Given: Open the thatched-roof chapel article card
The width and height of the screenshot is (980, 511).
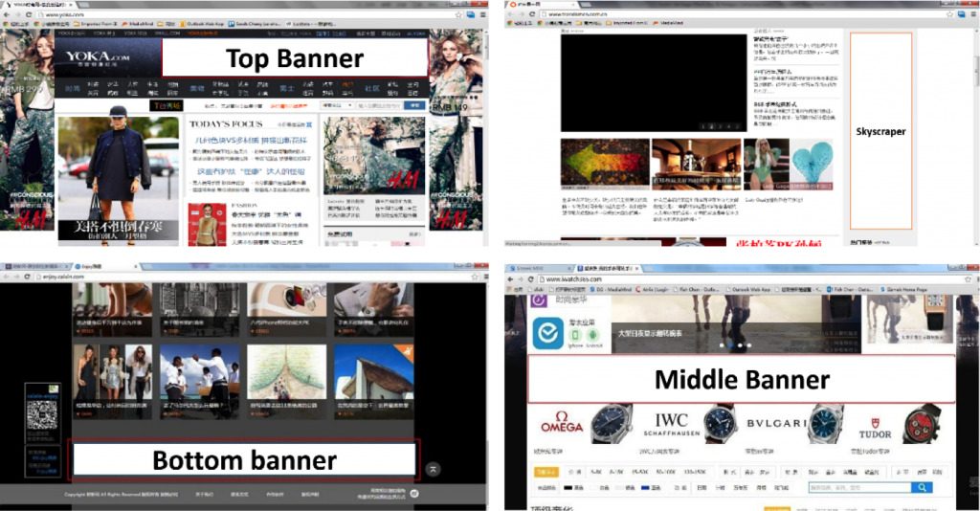Looking at the screenshot, I should (x=374, y=381).
